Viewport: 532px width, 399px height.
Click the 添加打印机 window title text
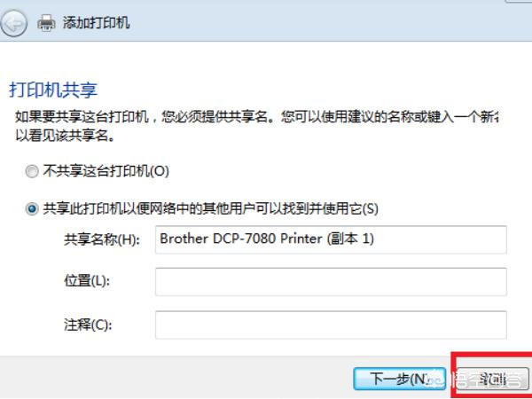tap(96, 23)
